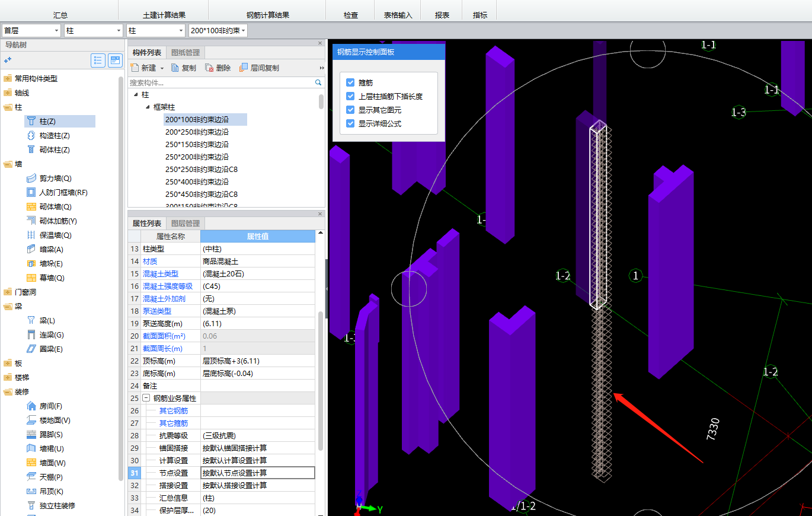812x516 pixels.
Task: Open the 土建计算结果 ribbon group
Action: point(164,15)
